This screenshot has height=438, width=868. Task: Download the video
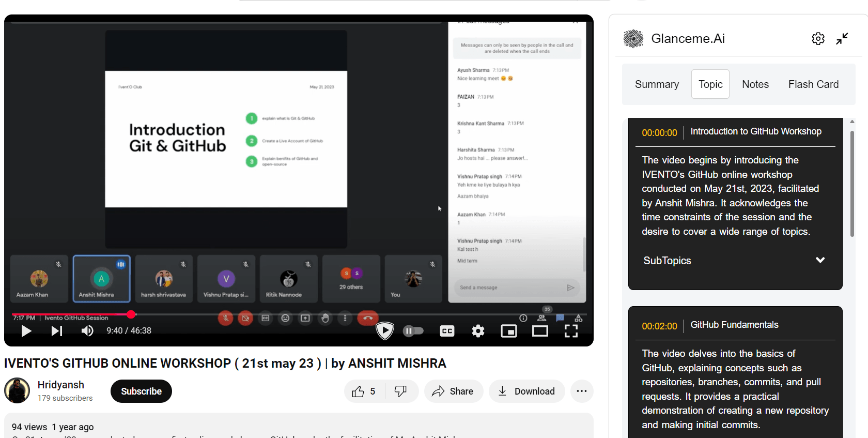pos(526,391)
